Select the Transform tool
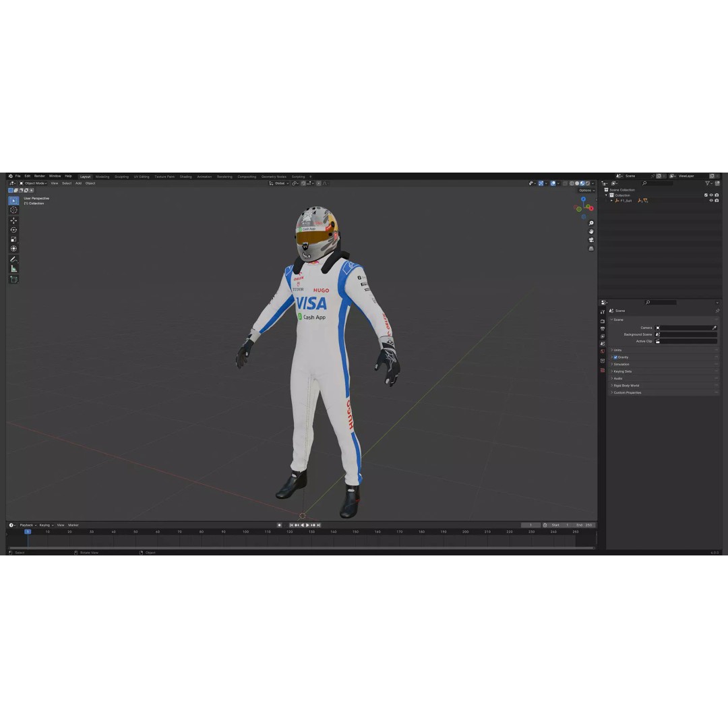Viewport: 728px width, 728px height. (13, 248)
